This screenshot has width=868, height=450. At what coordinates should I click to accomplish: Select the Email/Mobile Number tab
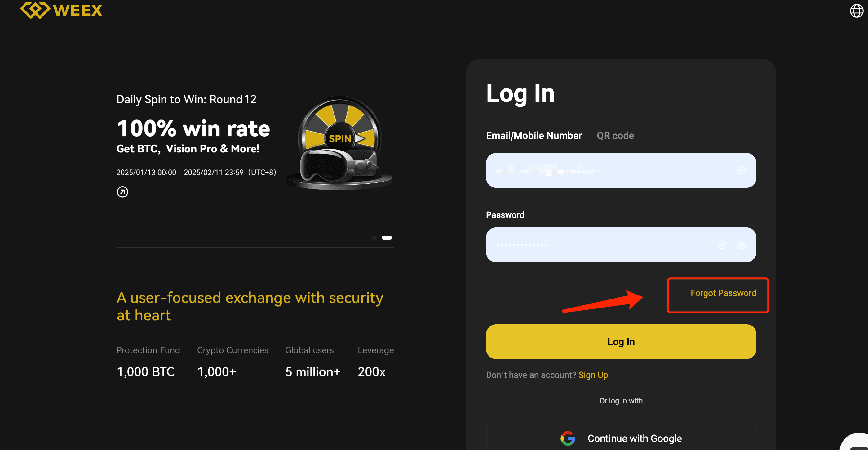(x=534, y=136)
